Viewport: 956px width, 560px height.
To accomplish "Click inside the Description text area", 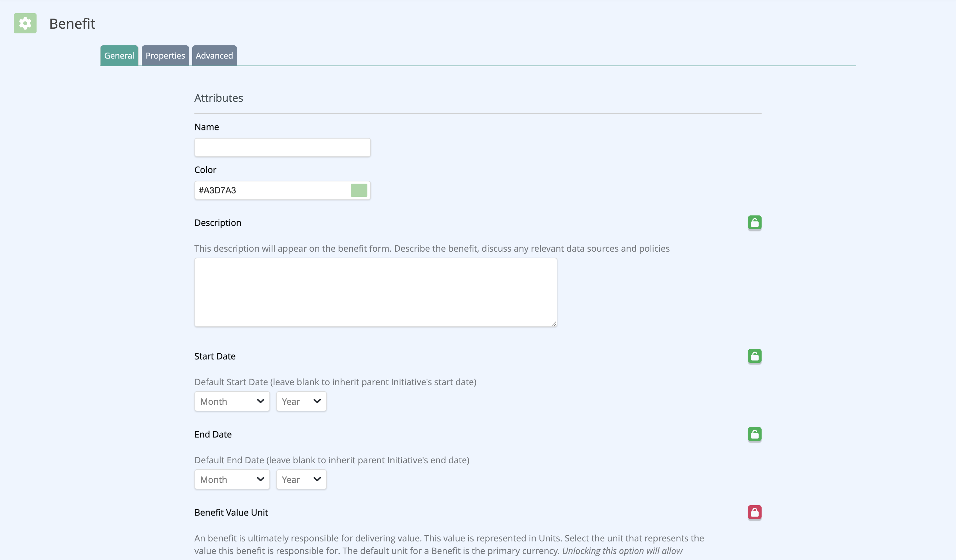I will 376,292.
